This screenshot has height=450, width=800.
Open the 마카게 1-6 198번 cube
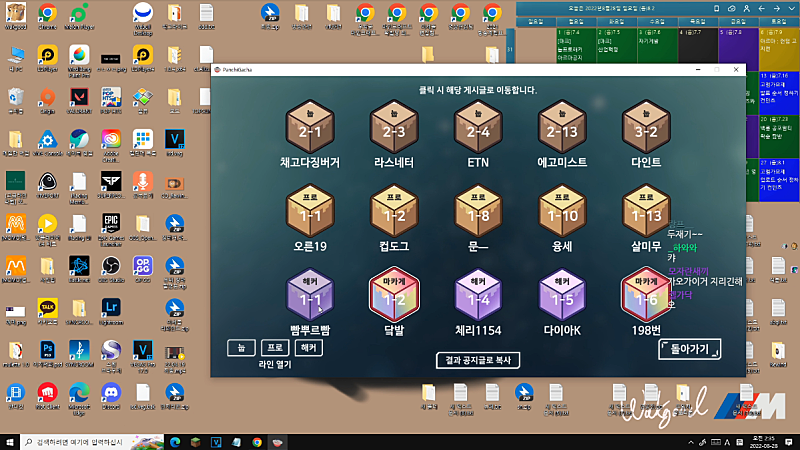(646, 294)
